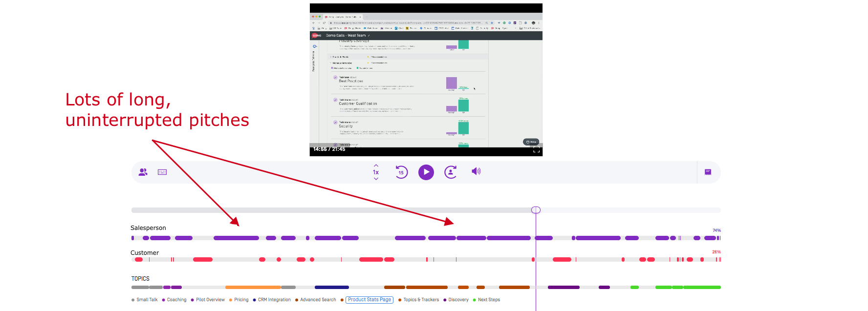868x311 pixels.
Task: Jump to orange Pricing segment in topics
Action: (x=253, y=288)
